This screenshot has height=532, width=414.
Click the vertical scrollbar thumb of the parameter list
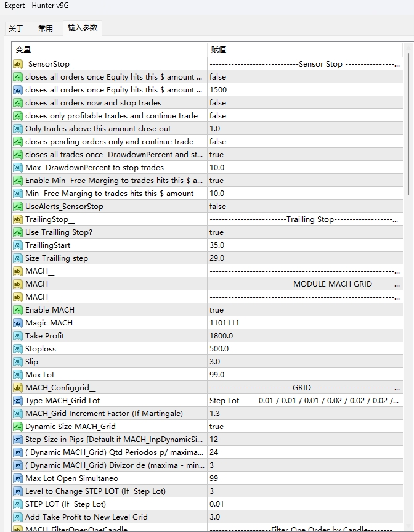408,124
